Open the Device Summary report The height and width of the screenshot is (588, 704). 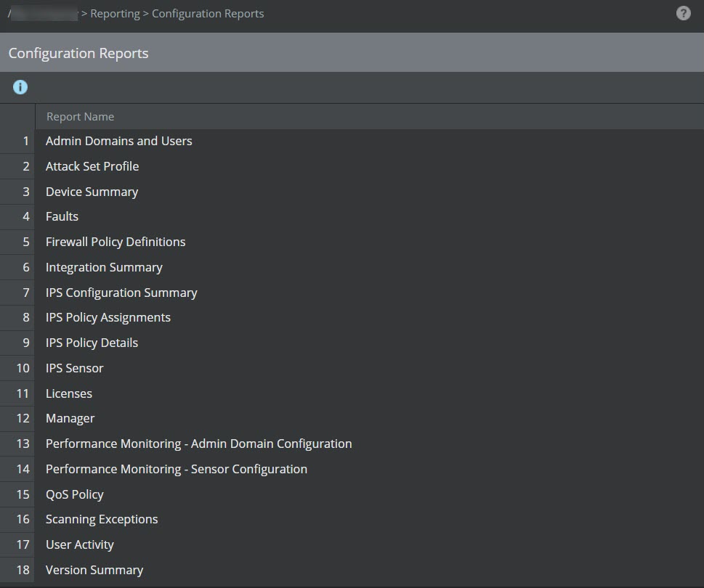[92, 192]
